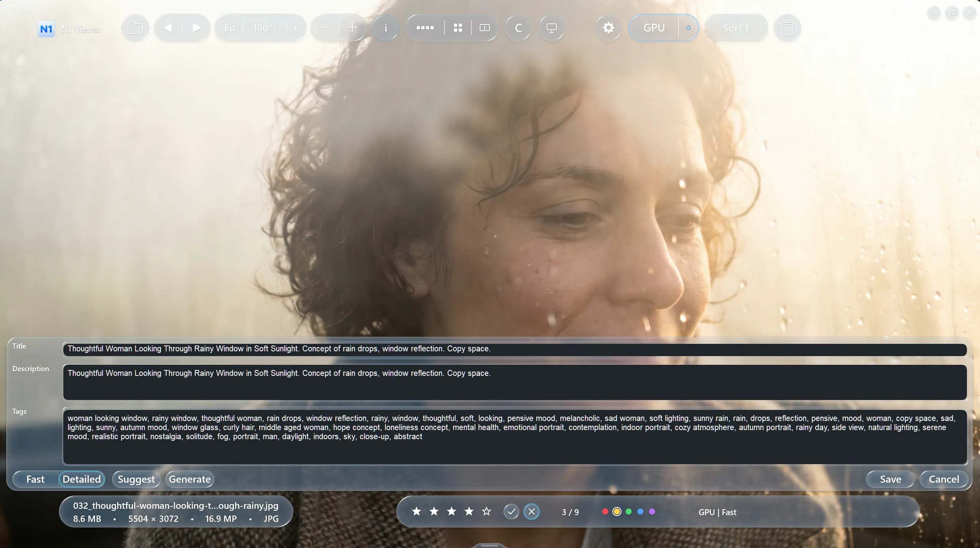Set rating to five stars
The width and height of the screenshot is (980, 548).
[x=486, y=512]
